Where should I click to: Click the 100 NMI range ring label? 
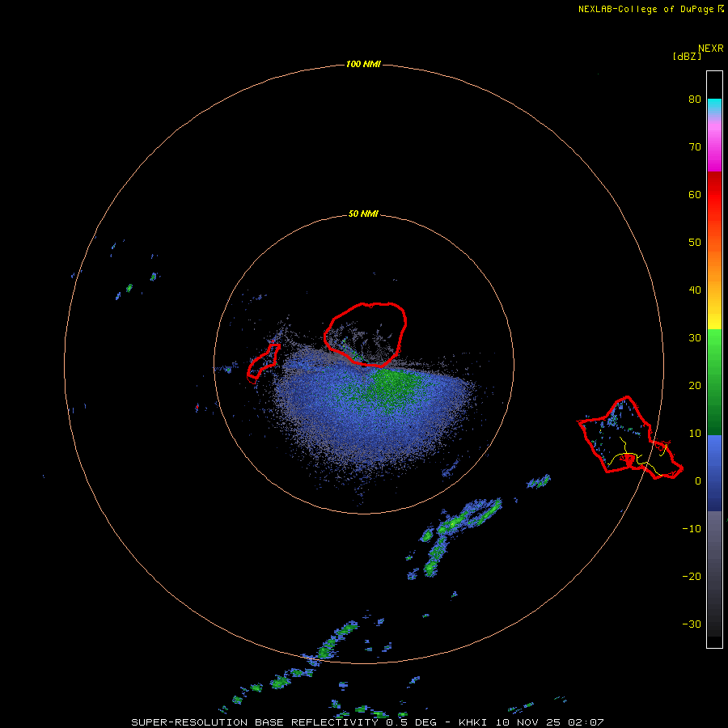363,64
